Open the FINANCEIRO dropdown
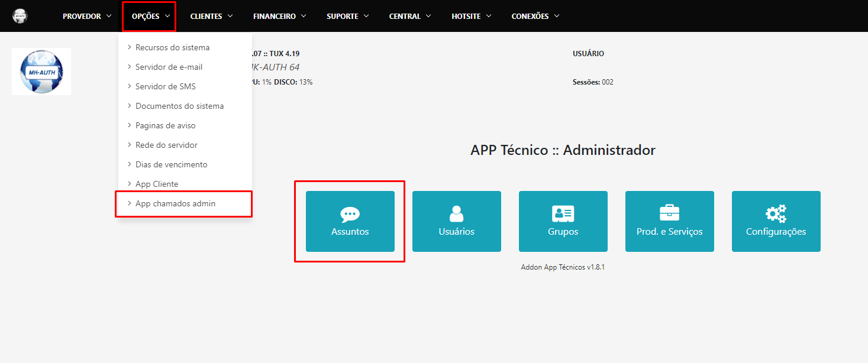The width and height of the screenshot is (868, 363). point(279,16)
